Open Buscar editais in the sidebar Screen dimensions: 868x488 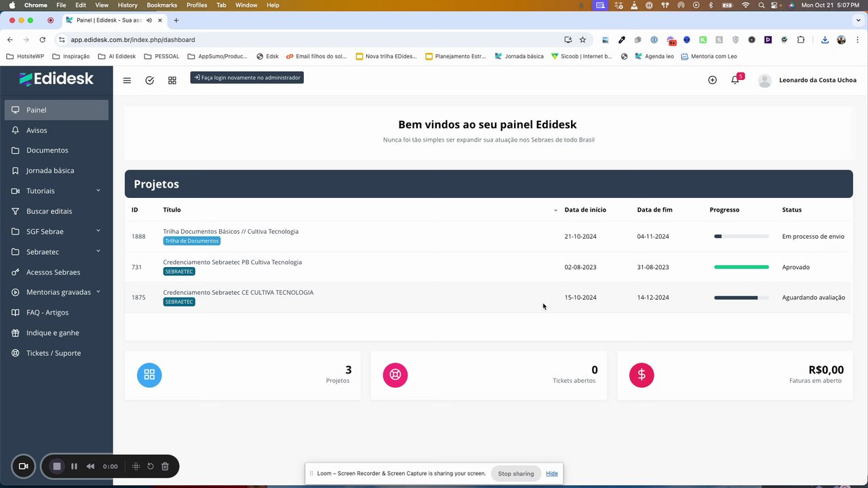(x=56, y=211)
